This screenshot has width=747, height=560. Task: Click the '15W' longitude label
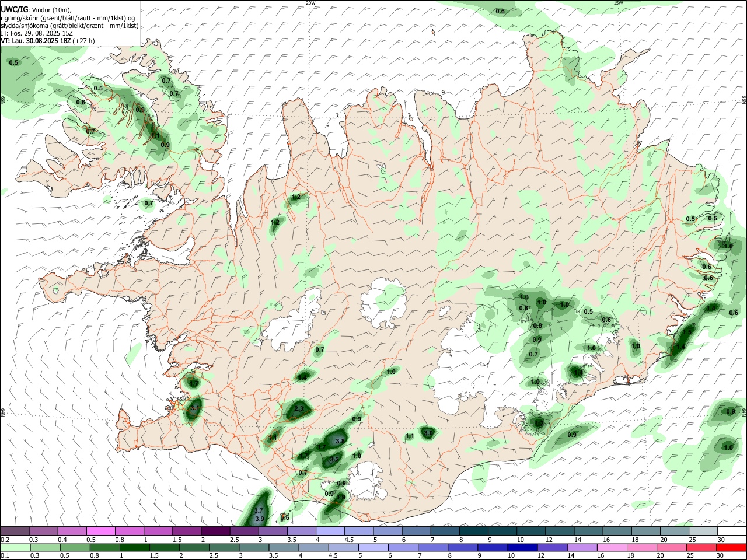pos(618,3)
